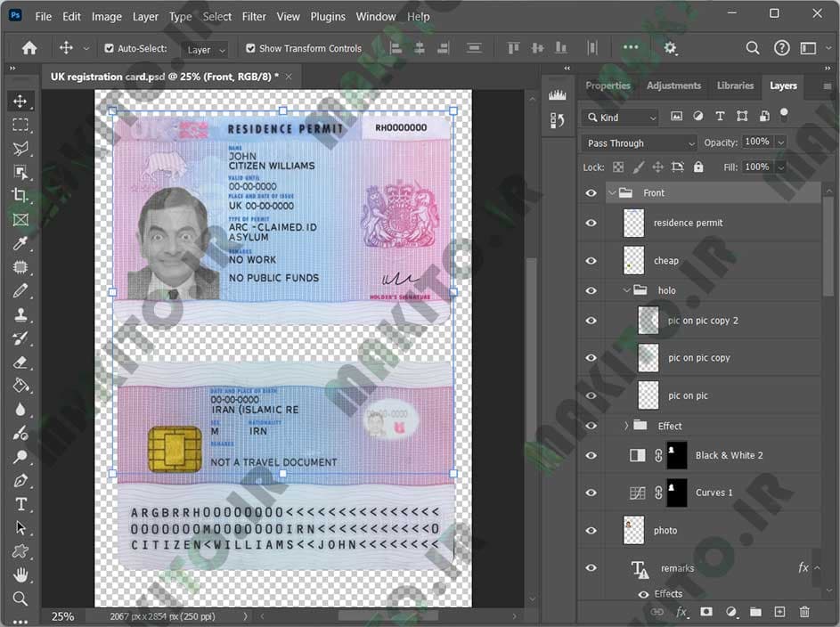This screenshot has width=840, height=627.
Task: Open the Image menu
Action: pyautogui.click(x=107, y=17)
